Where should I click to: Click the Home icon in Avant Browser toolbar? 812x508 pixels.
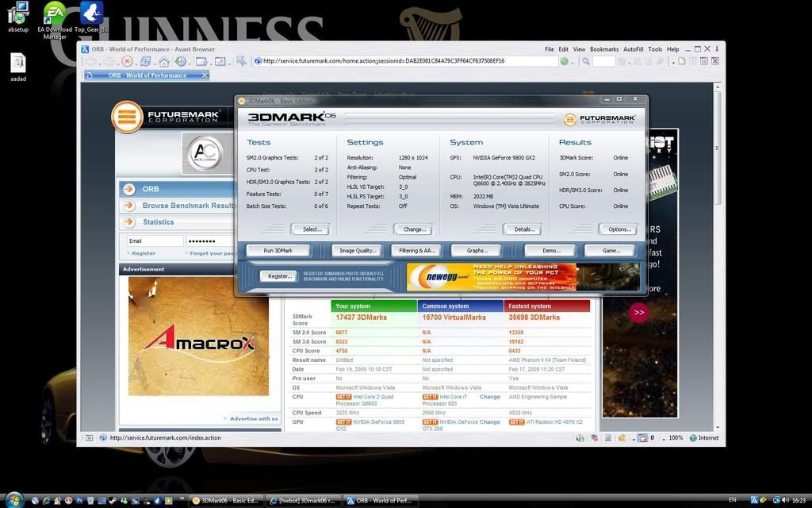coord(163,61)
